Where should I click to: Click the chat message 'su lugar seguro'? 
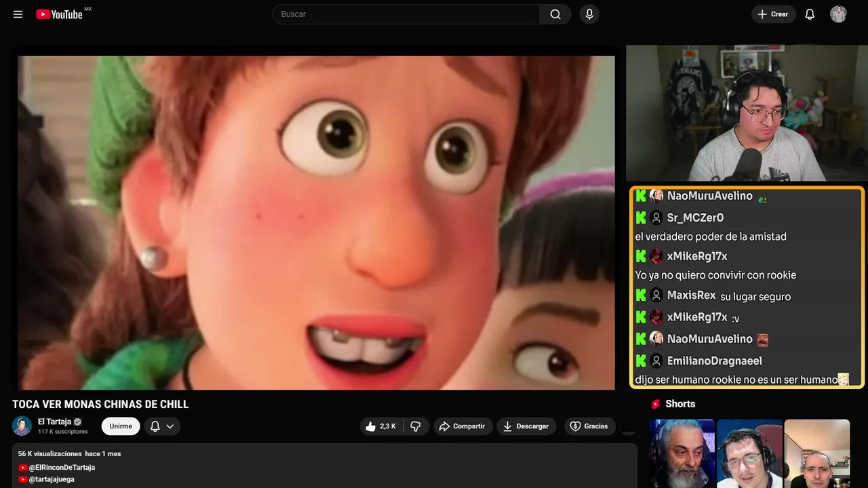(755, 296)
